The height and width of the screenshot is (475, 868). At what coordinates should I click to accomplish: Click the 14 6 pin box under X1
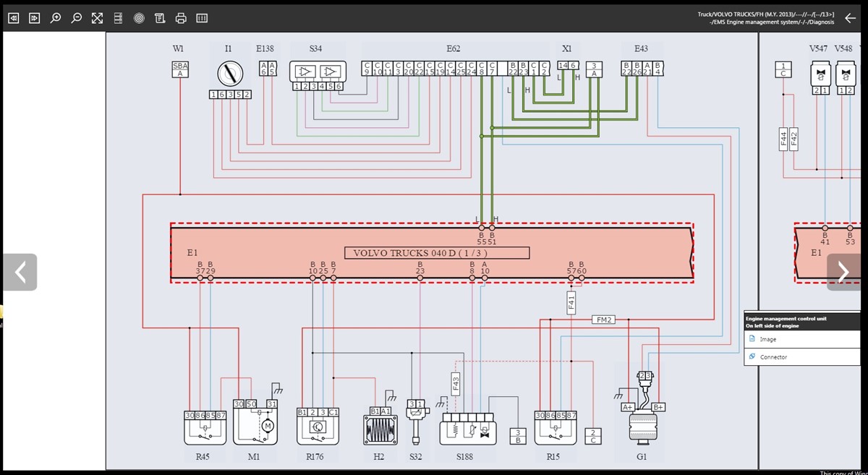click(x=568, y=65)
